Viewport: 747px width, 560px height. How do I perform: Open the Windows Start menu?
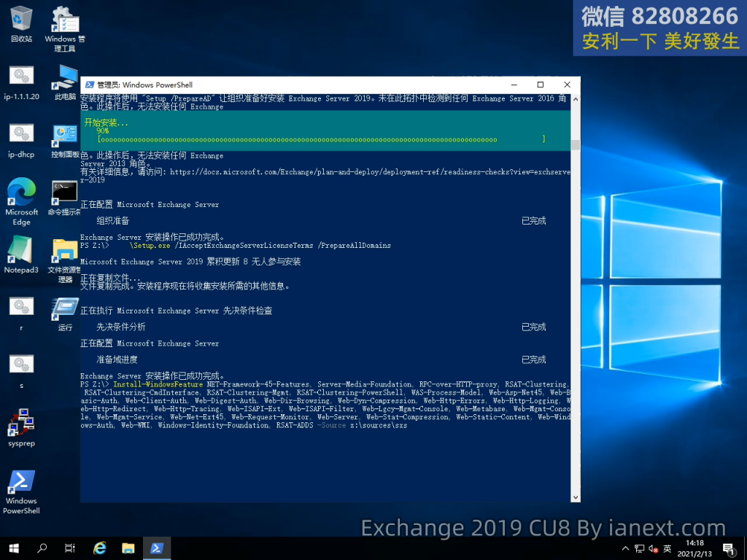click(14, 548)
